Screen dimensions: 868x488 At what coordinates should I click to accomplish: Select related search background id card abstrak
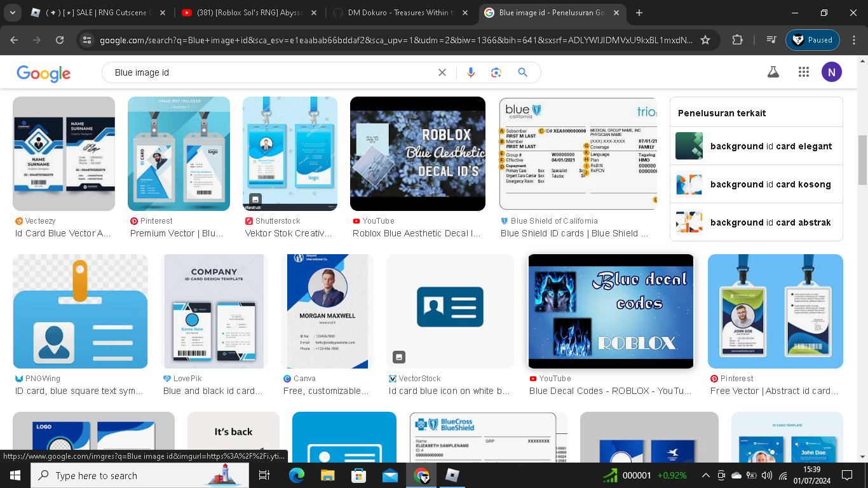click(756, 222)
